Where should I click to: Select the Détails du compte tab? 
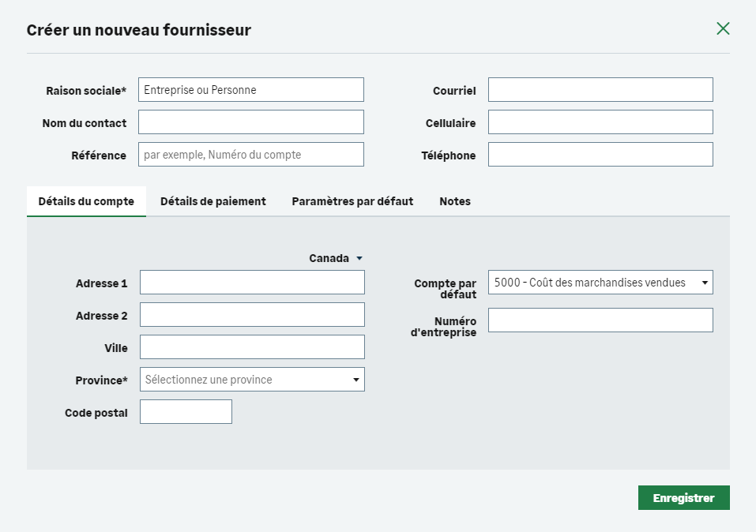(x=86, y=201)
